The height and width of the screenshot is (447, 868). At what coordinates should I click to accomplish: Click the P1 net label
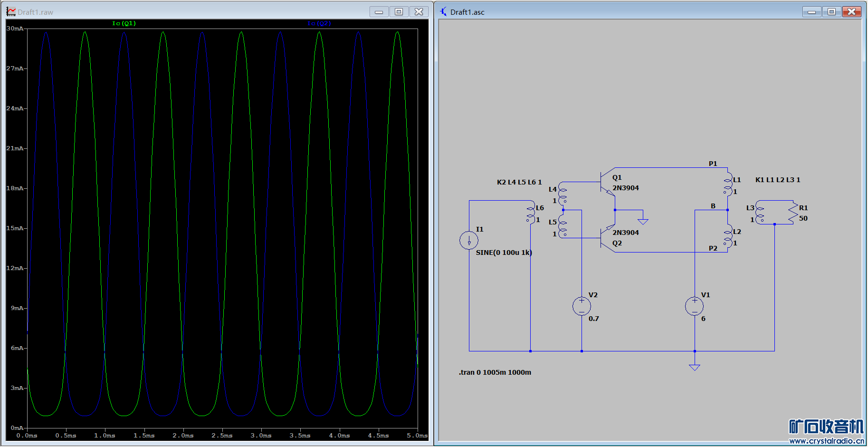[x=713, y=164]
